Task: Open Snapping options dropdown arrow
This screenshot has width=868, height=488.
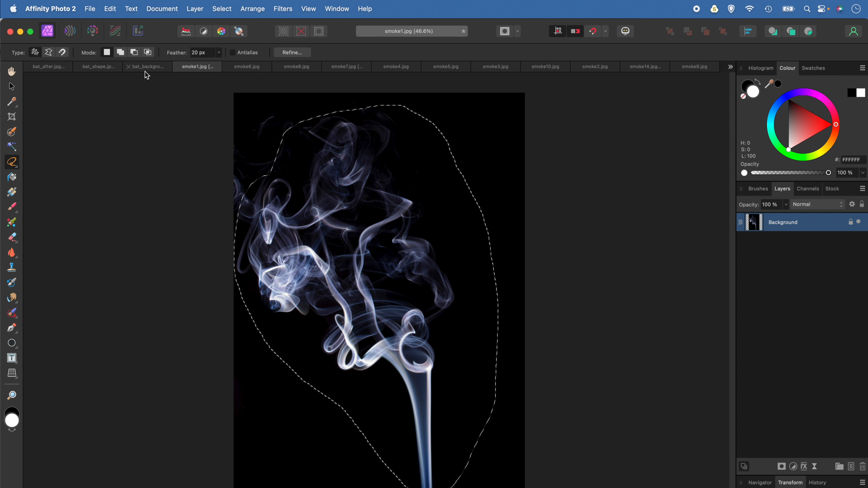Action: pos(605,31)
